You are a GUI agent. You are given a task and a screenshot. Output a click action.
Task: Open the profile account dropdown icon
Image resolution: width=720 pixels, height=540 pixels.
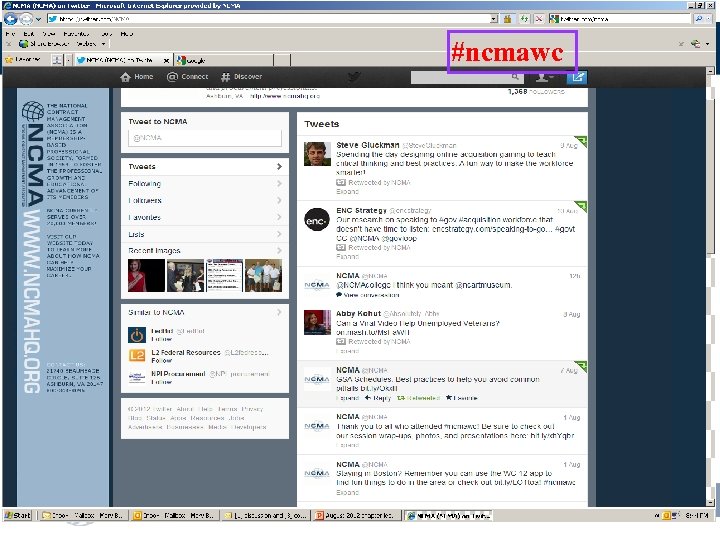pos(544,77)
